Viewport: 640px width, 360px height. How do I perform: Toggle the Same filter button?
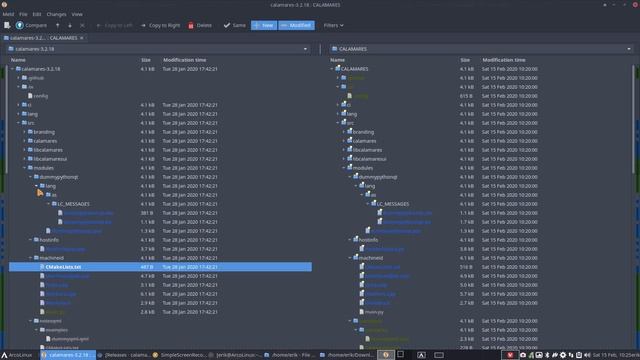tap(235, 25)
